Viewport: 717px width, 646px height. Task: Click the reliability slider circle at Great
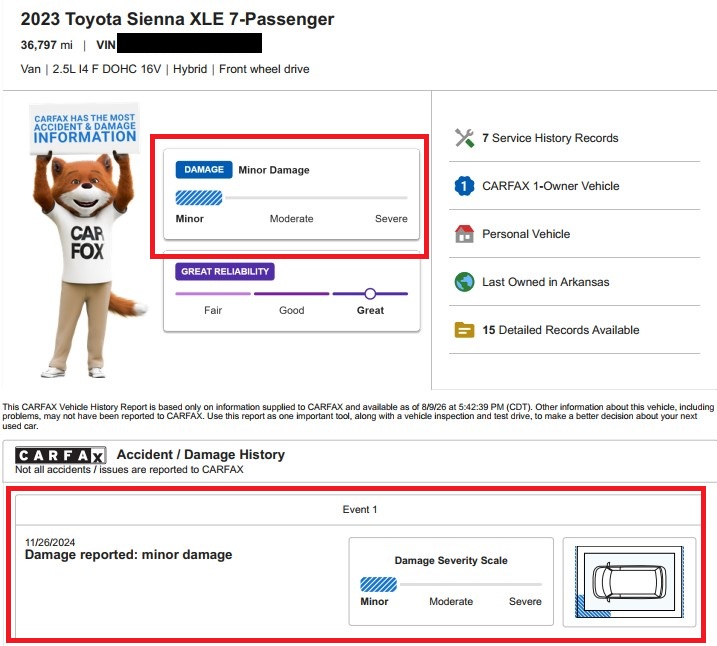pyautogui.click(x=370, y=294)
